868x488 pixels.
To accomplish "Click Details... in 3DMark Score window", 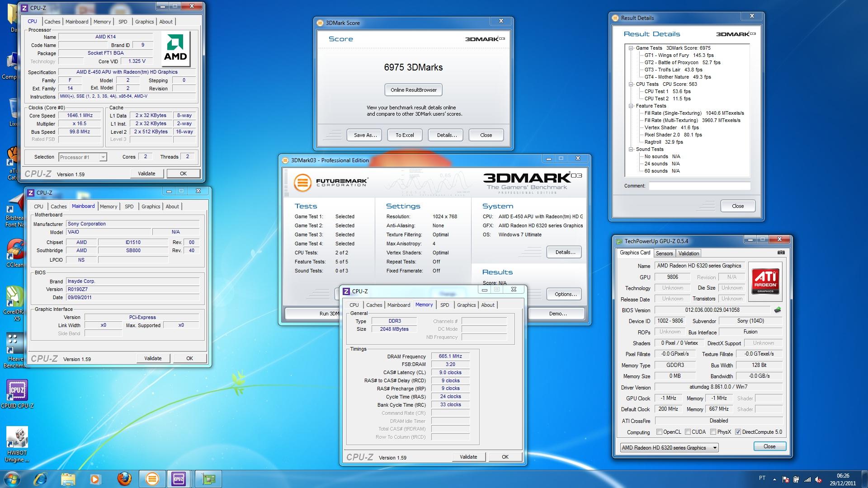I will click(x=447, y=135).
